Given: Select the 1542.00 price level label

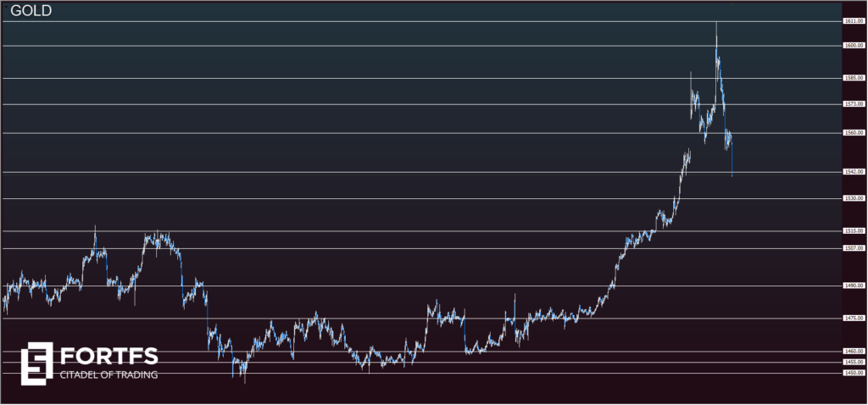Looking at the screenshot, I should pos(853,172).
